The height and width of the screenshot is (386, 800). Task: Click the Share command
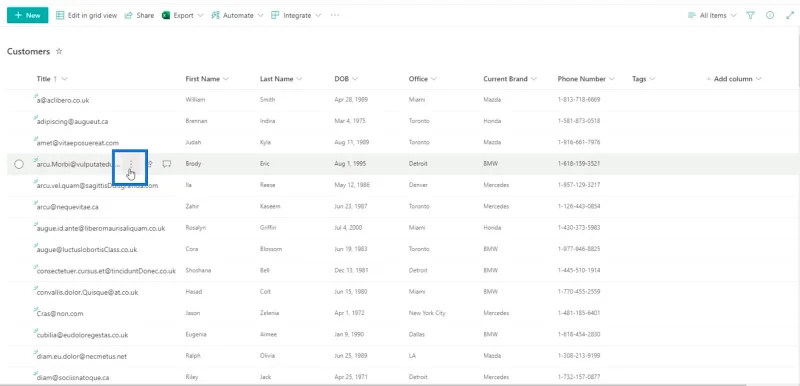[139, 15]
